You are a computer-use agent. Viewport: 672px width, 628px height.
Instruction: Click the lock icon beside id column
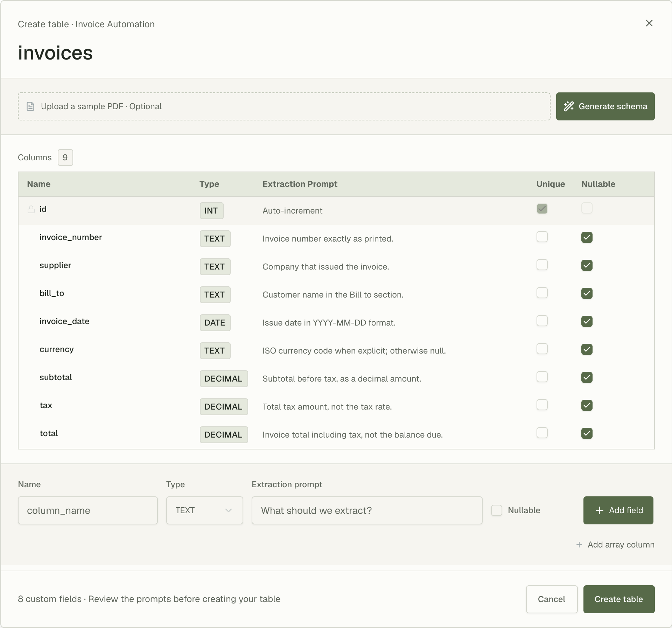(x=31, y=209)
